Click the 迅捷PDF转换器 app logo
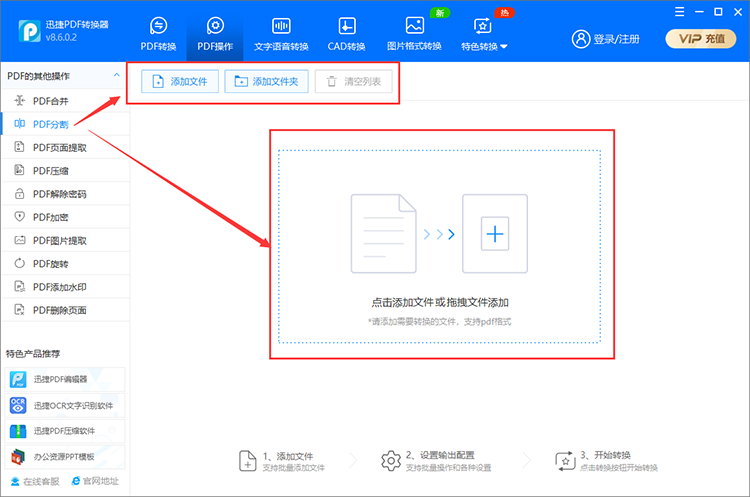This screenshot has height=497, width=750. point(30,31)
